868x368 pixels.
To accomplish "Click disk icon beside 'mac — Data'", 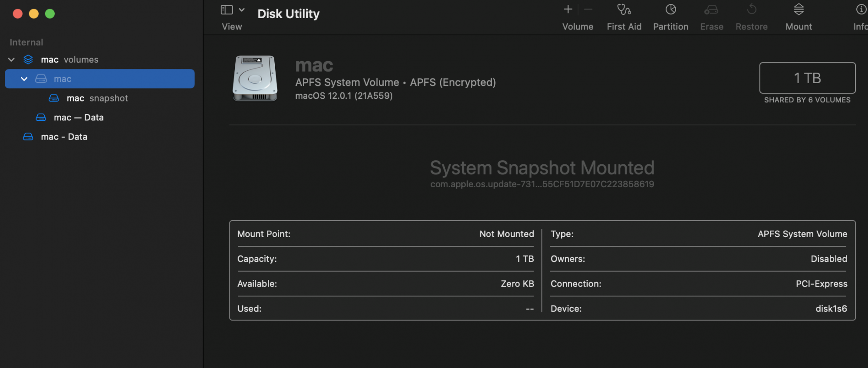I will tap(41, 117).
